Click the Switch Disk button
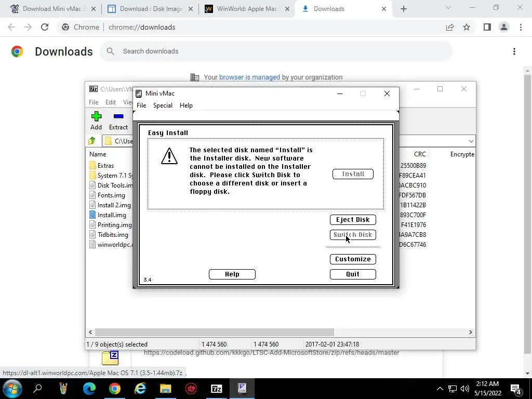532x399 pixels. [x=353, y=235]
